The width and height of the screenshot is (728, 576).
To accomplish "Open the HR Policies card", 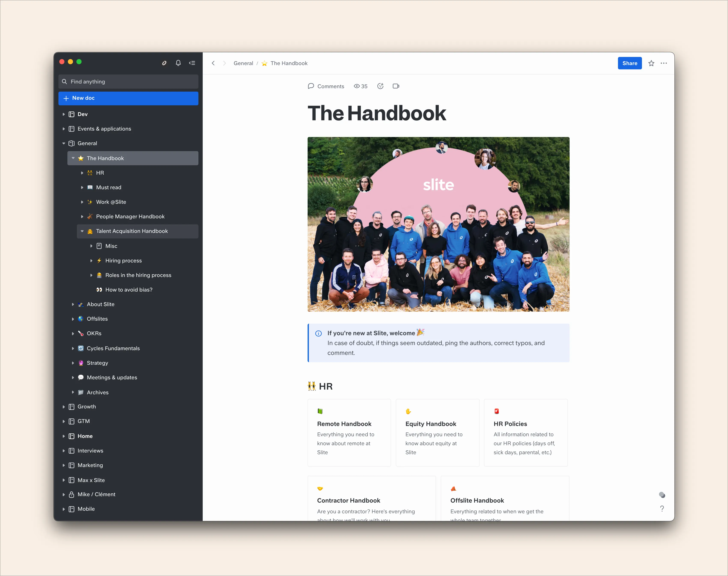I will click(526, 433).
